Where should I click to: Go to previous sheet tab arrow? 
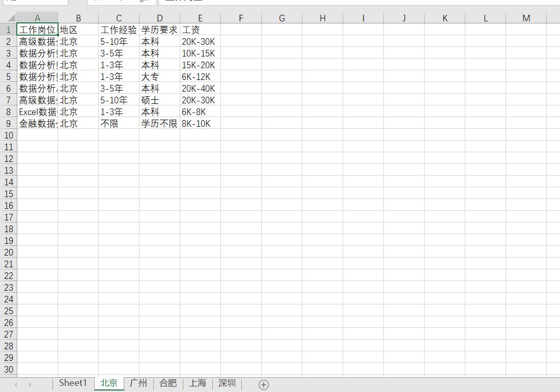tap(16, 384)
